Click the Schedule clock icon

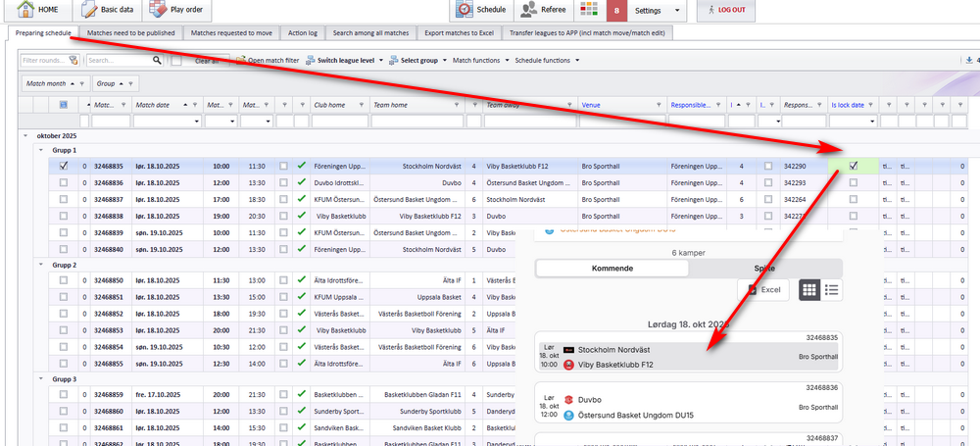465,10
